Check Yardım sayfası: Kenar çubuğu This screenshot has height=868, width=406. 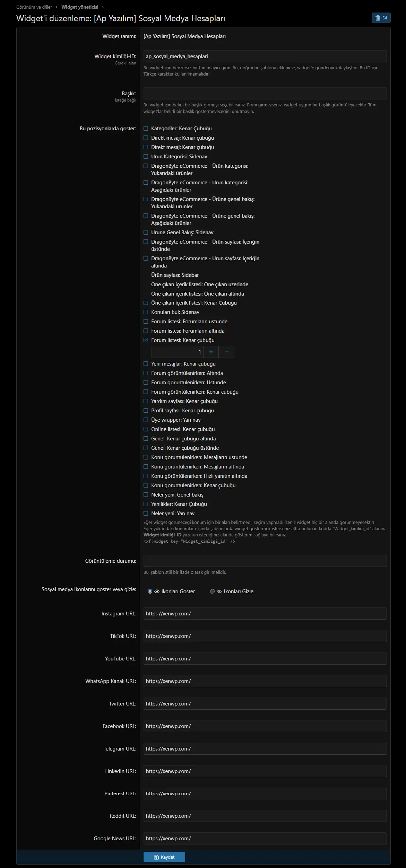[x=146, y=401]
